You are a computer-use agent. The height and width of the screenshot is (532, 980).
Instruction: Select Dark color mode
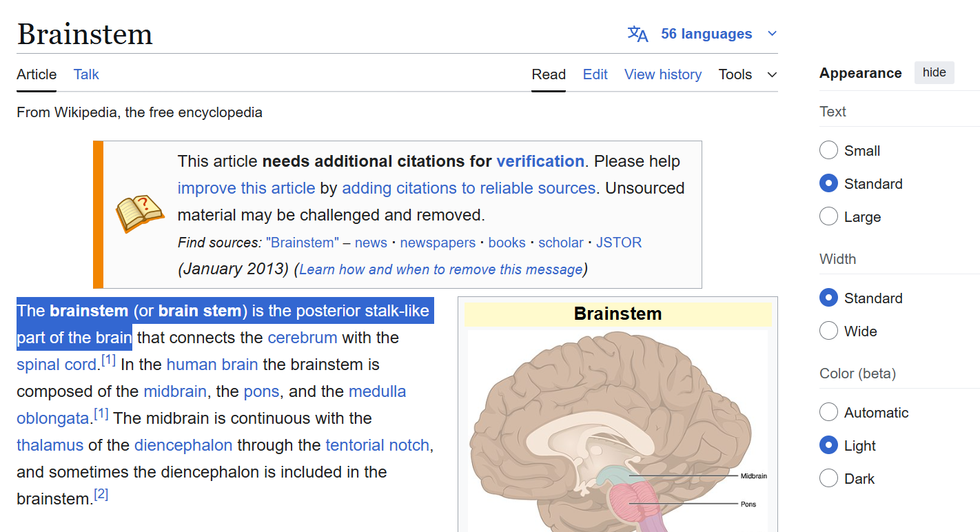pos(828,478)
